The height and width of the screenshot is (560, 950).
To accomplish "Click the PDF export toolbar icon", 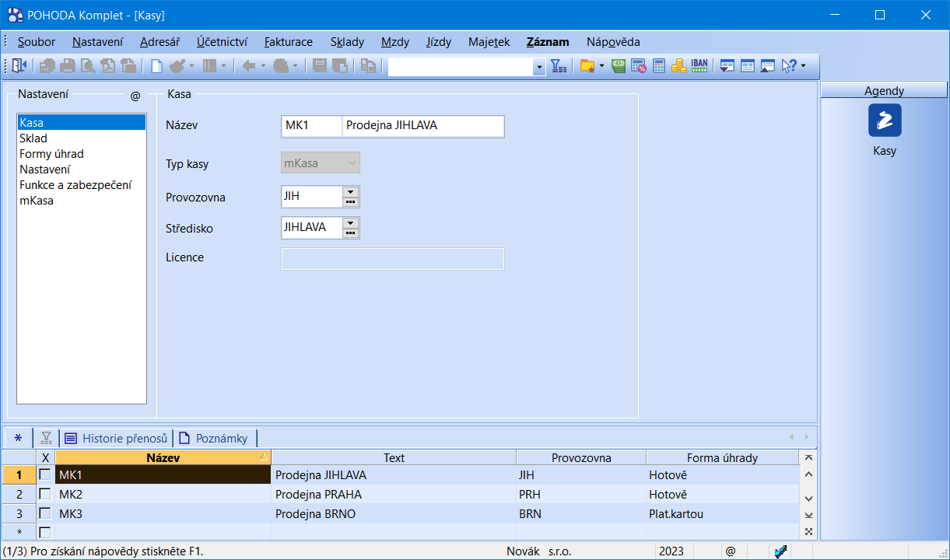I will pyautogui.click(x=108, y=66).
